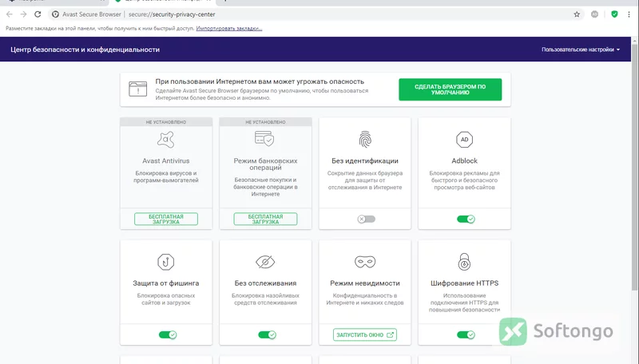Click the browser warning icon in the banner
This screenshot has width=639, height=364.
pyautogui.click(x=137, y=89)
